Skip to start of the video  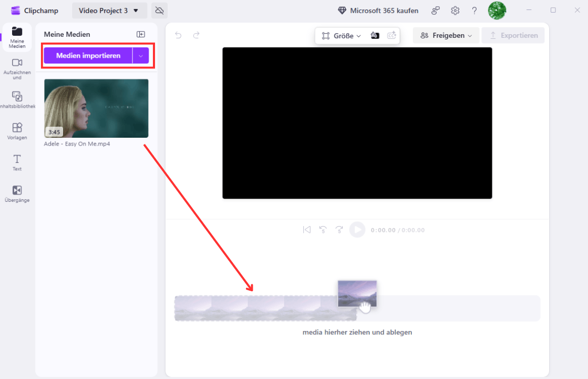coord(307,230)
